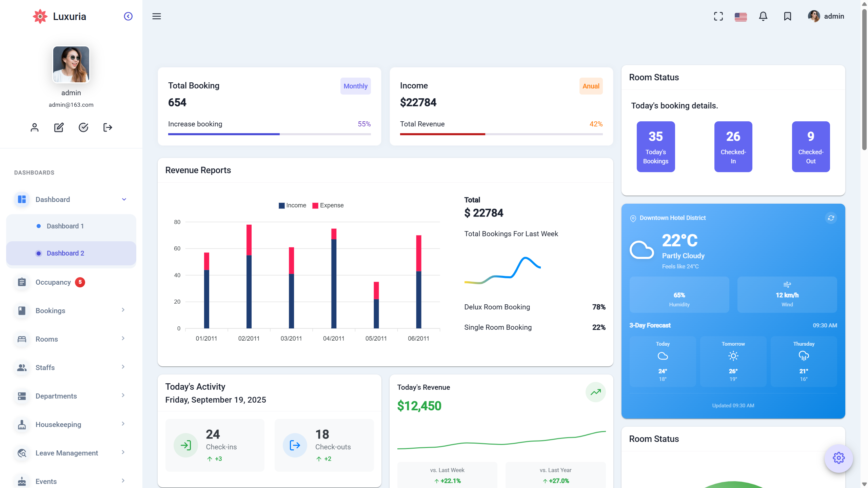The height and width of the screenshot is (488, 868).
Task: Open bookmarks icon in top bar
Action: [787, 16]
